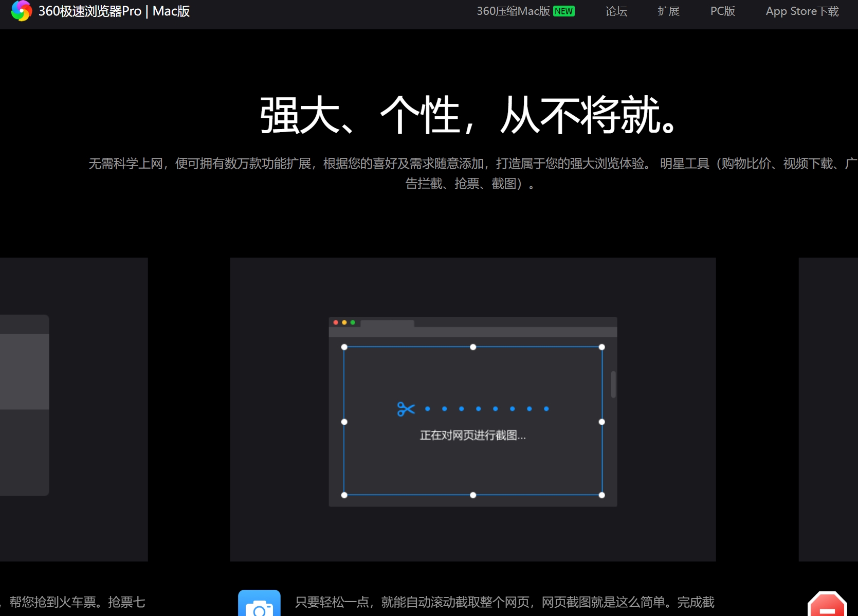858x616 pixels.
Task: Select the right carousel preview card
Action: click(x=828, y=409)
